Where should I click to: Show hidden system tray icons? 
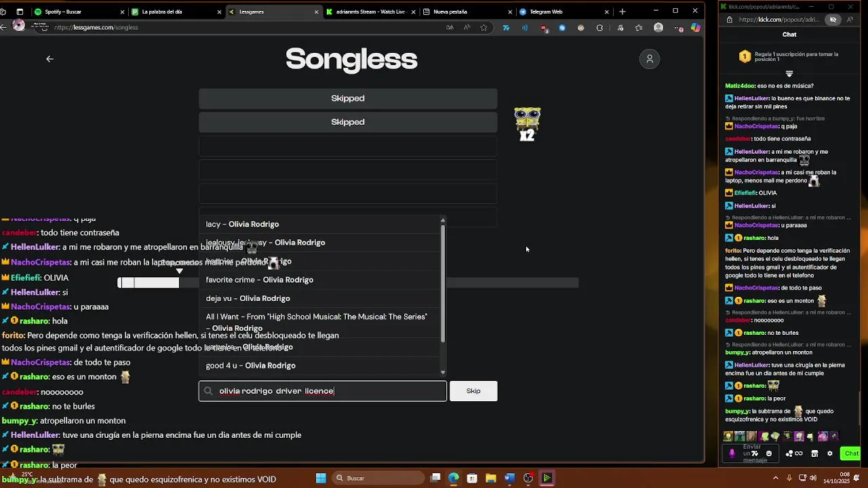(776, 478)
